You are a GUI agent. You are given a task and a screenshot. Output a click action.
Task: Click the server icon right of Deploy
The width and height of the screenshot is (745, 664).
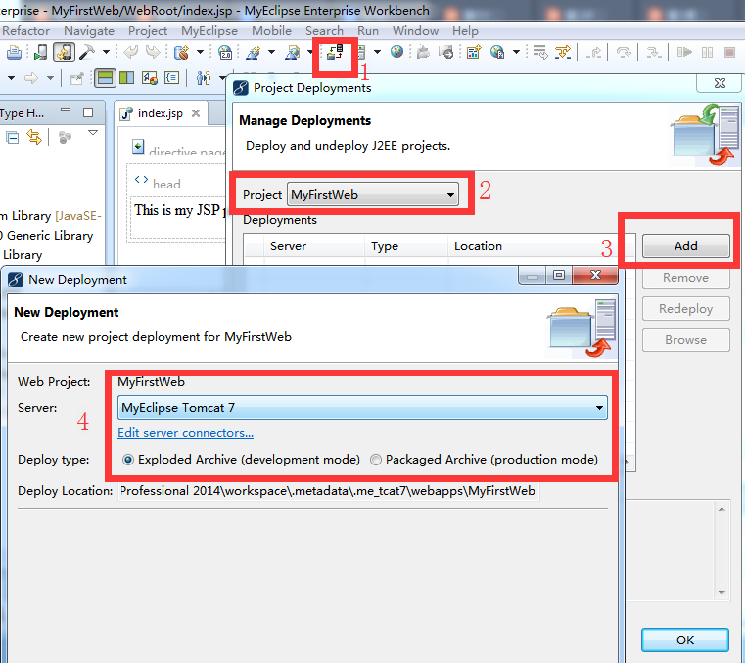[x=361, y=52]
